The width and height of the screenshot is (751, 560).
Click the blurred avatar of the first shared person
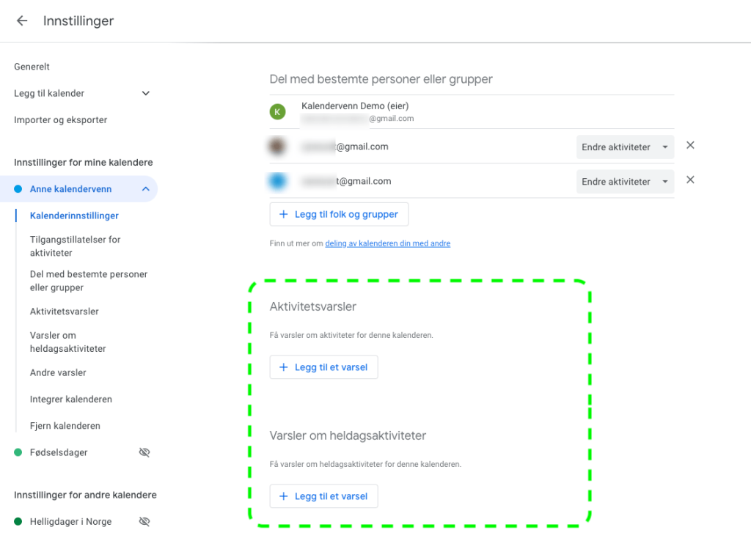[277, 147]
